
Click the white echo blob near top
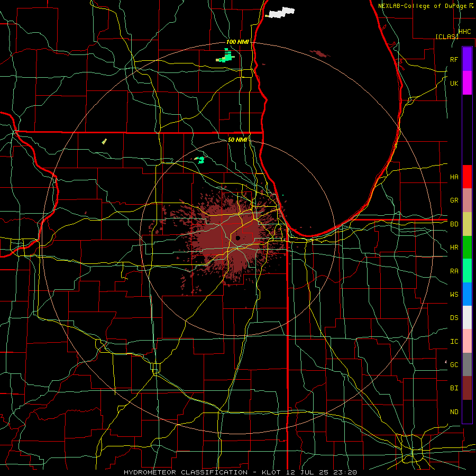click(x=282, y=13)
